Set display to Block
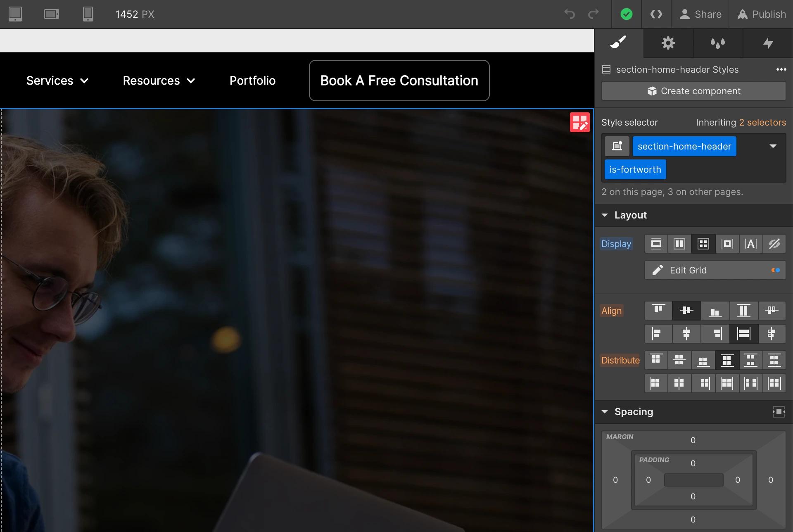Screen dimensions: 793x532 (x=656, y=244)
